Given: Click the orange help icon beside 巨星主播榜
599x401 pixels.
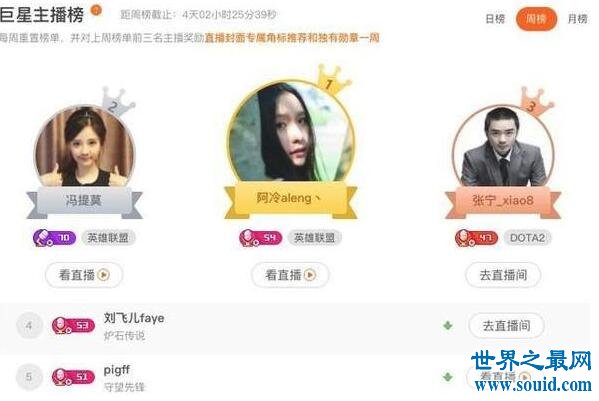Looking at the screenshot, I should (x=97, y=10).
